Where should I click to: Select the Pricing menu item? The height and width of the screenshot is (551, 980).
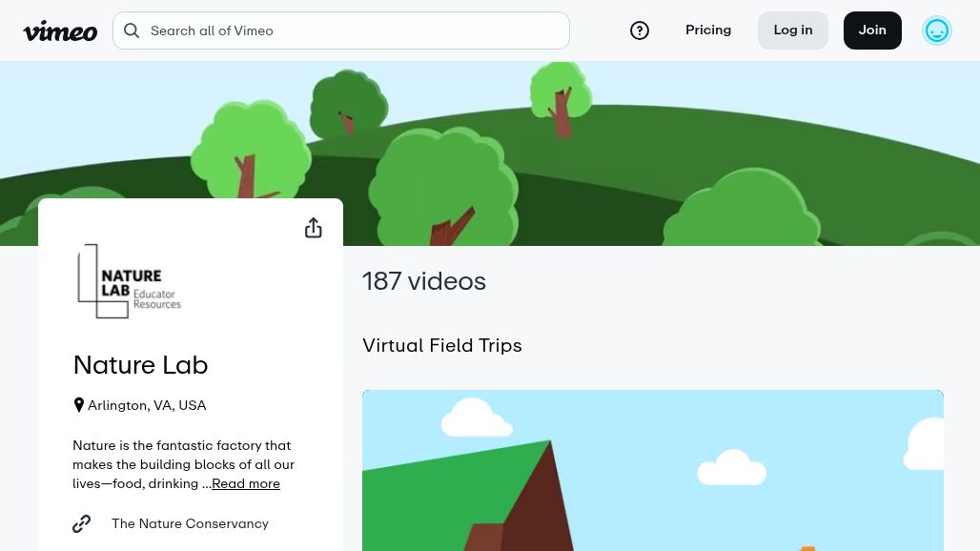tap(708, 30)
